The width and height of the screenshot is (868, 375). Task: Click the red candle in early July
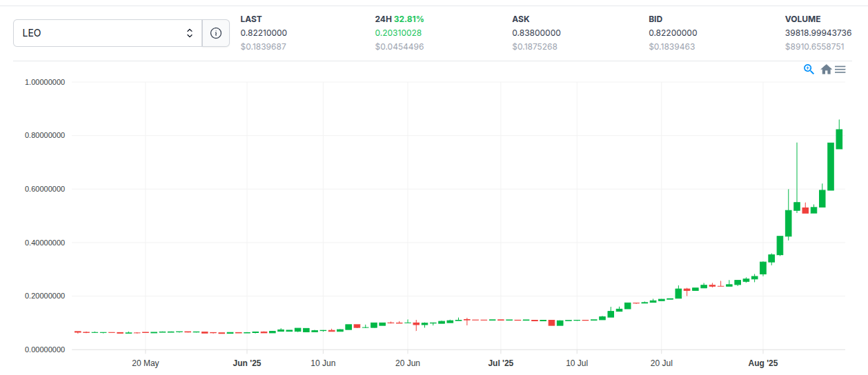[x=551, y=323]
